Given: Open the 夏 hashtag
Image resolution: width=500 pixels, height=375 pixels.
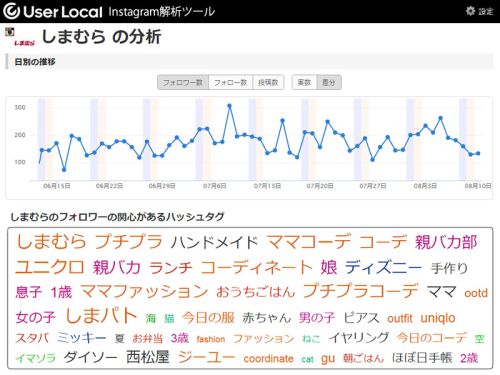Looking at the screenshot, I should pyautogui.click(x=119, y=339).
